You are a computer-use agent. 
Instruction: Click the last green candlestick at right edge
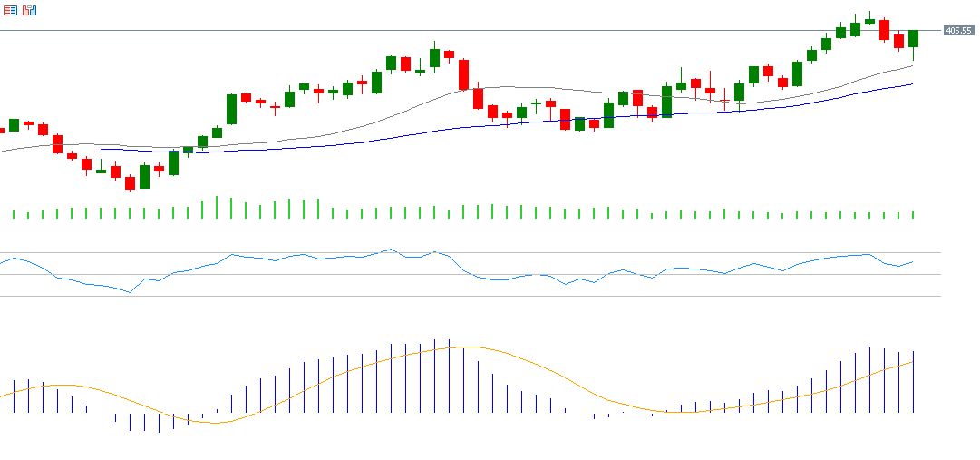click(913, 39)
